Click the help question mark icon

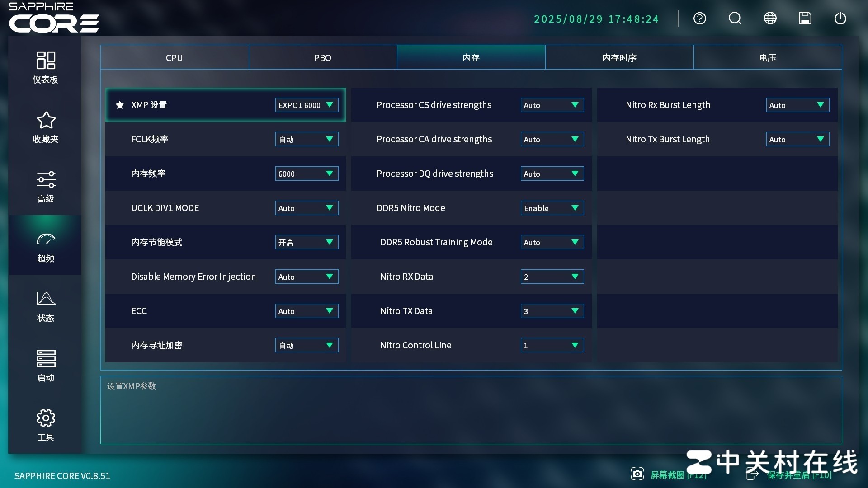coord(699,19)
